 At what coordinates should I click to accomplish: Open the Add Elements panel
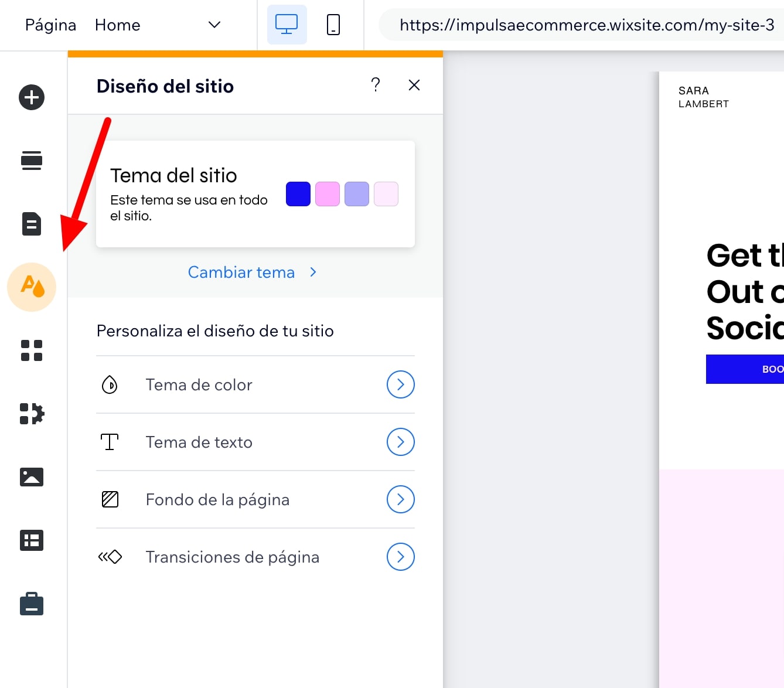tap(31, 97)
